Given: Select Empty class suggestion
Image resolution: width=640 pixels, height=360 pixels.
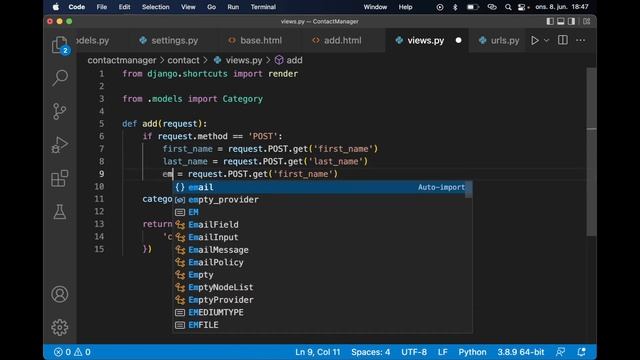Looking at the screenshot, I should coord(322,275).
